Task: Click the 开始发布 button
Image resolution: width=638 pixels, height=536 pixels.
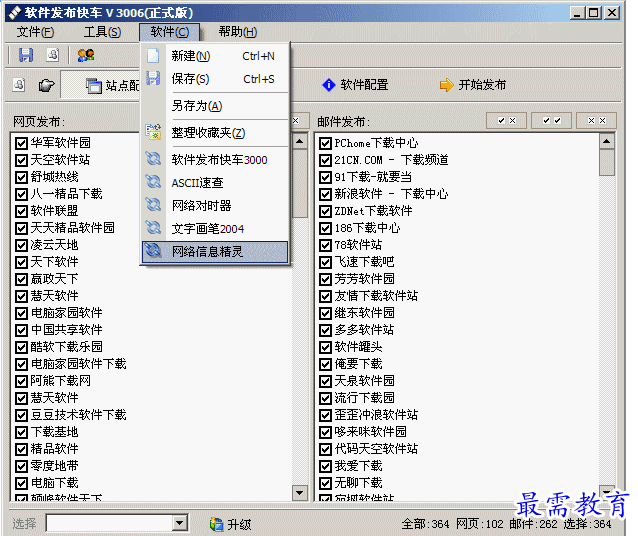Action: click(x=473, y=85)
